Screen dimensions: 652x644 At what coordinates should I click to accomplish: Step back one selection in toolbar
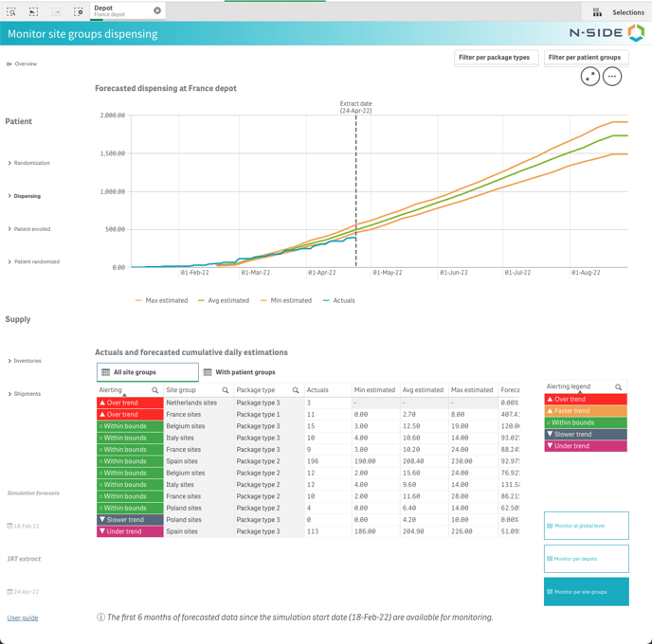pos(33,11)
